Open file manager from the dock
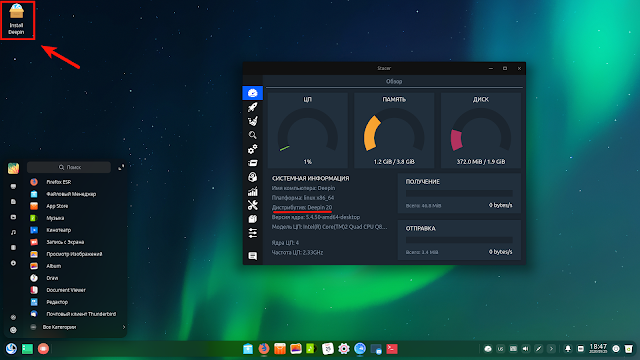The height and width of the screenshot is (360, 640). pos(248,349)
